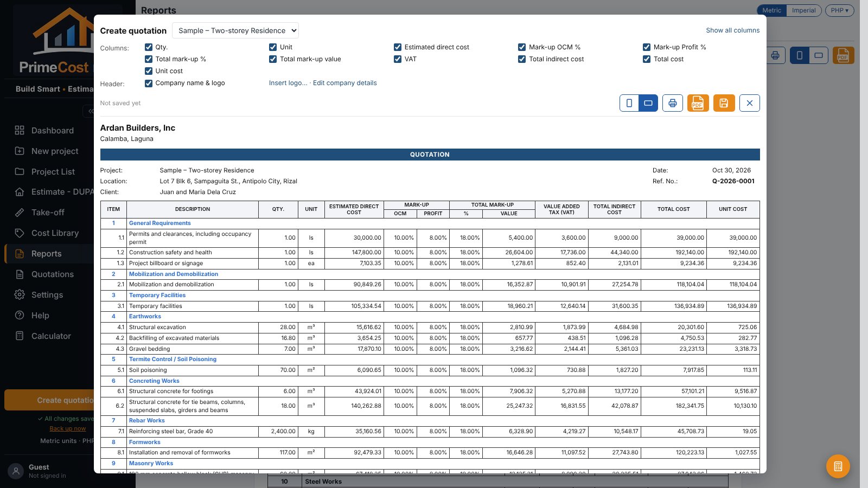Click Settings gear icon in sidebar

click(20, 295)
